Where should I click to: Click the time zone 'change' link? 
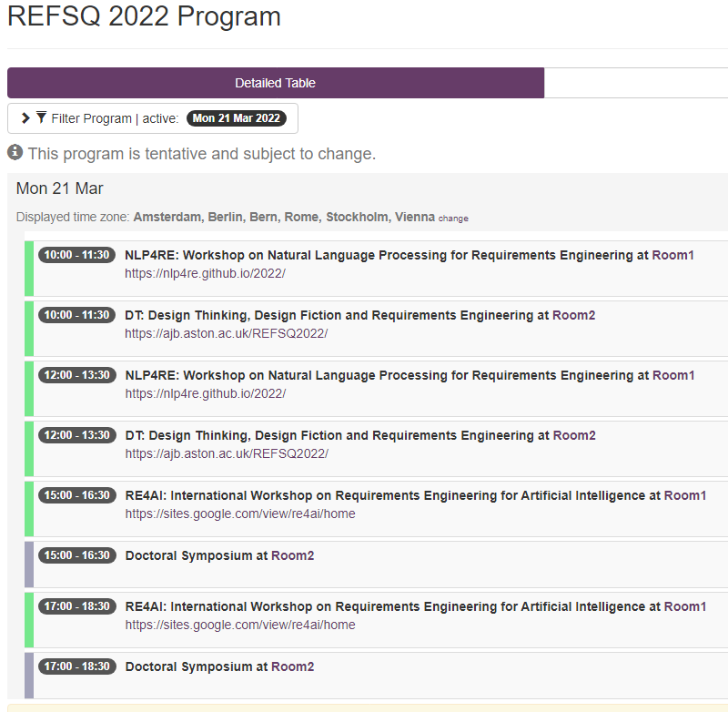tap(453, 219)
